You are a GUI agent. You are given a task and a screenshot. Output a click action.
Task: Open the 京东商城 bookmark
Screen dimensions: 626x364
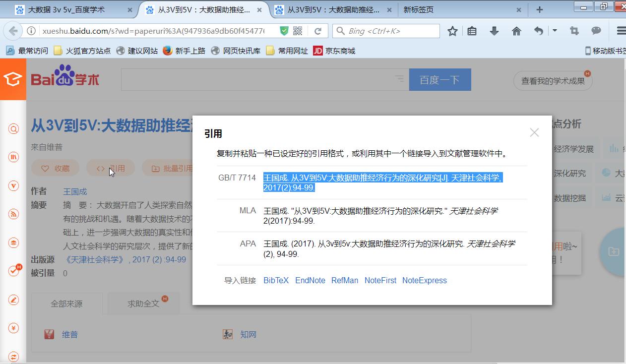pos(334,51)
